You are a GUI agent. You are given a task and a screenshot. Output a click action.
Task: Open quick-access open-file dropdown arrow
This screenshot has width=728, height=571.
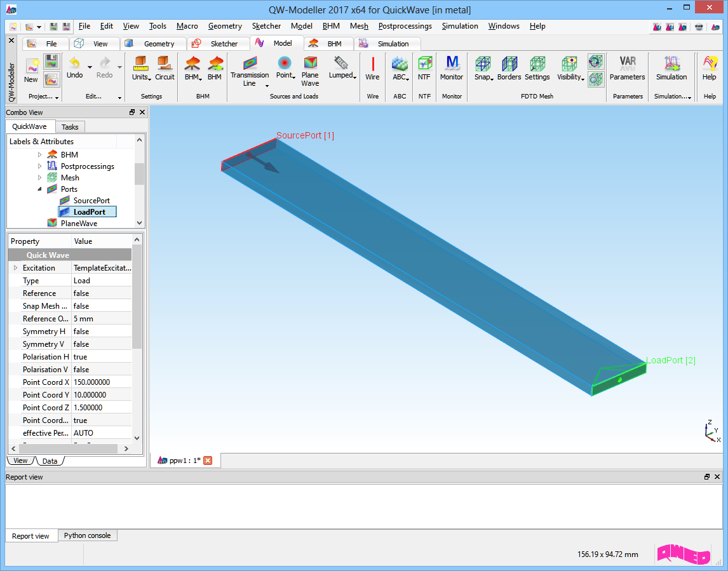[39, 27]
